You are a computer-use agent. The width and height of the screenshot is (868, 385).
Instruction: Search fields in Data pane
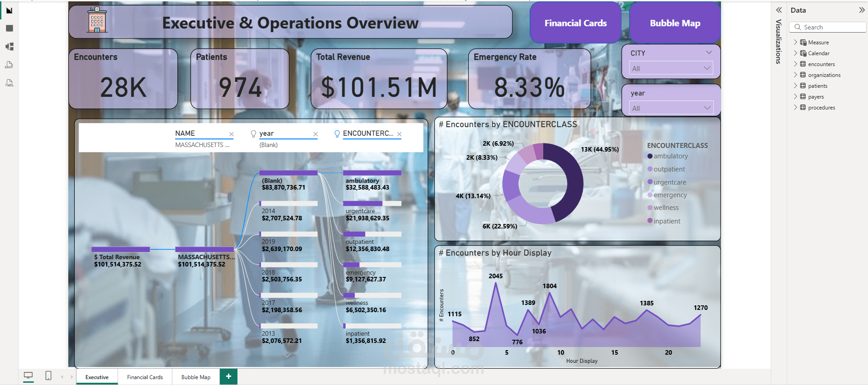[x=828, y=27]
